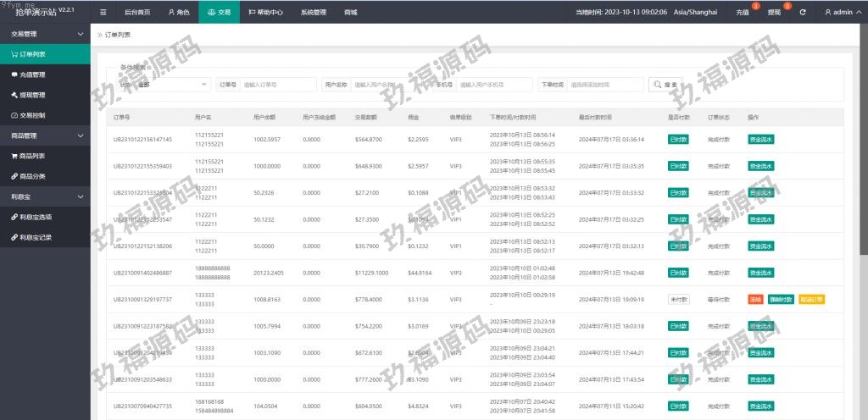
Task: Click the 搜索 button
Action: 665,85
